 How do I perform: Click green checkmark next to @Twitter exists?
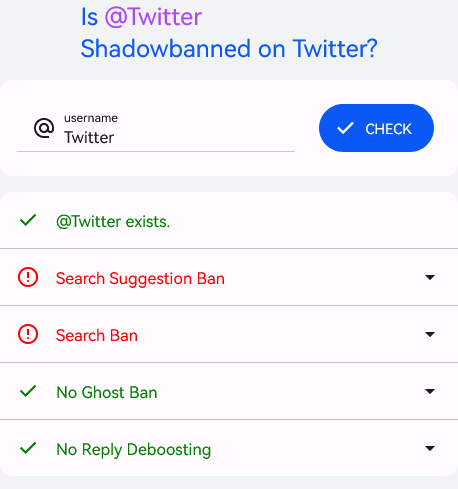click(x=28, y=220)
